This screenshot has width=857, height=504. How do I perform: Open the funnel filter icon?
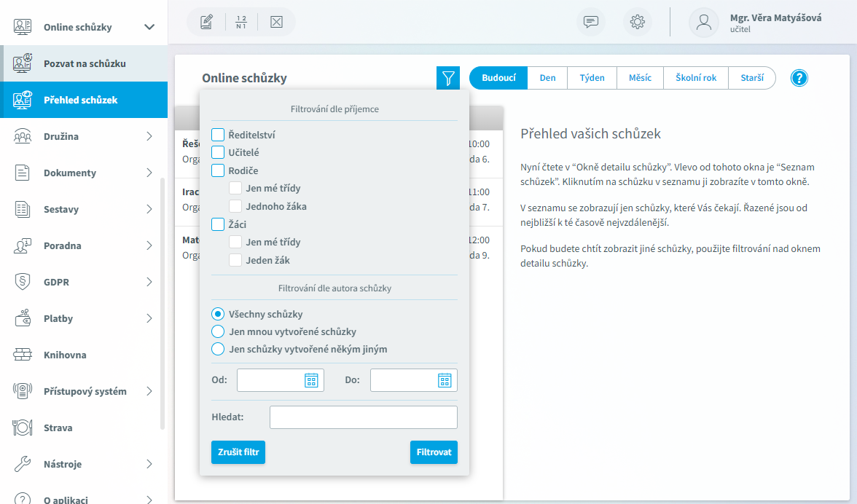click(x=447, y=78)
